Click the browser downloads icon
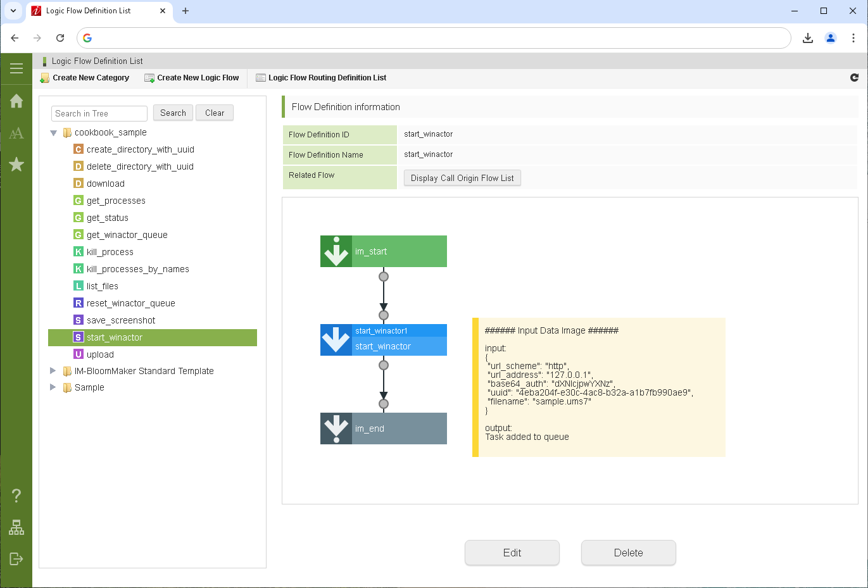868x588 pixels. click(808, 38)
